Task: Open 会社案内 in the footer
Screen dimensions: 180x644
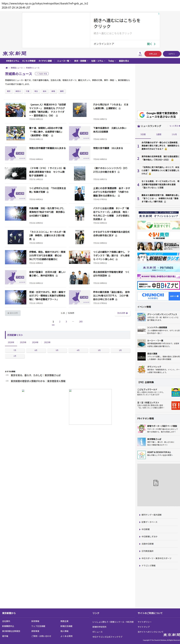Action: point(6,621)
